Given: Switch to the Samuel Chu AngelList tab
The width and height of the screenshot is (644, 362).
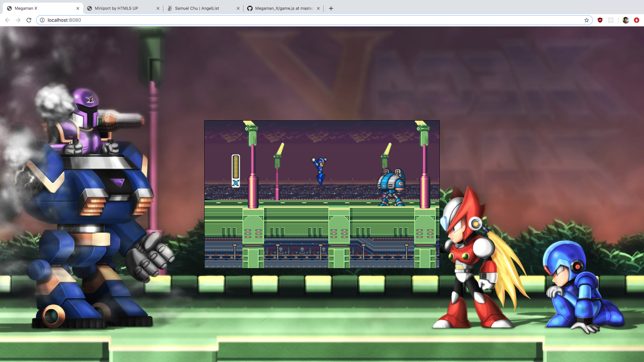Looking at the screenshot, I should point(203,8).
